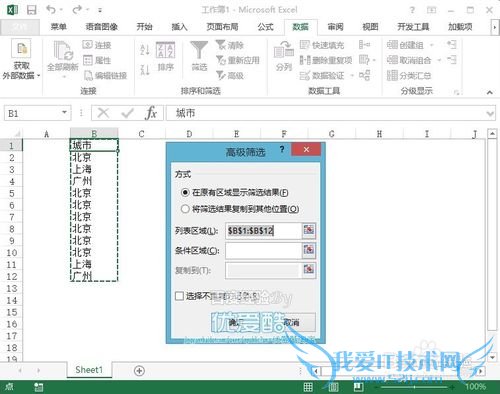
Task: Cancel formula entry with the X button
Action: point(103,113)
